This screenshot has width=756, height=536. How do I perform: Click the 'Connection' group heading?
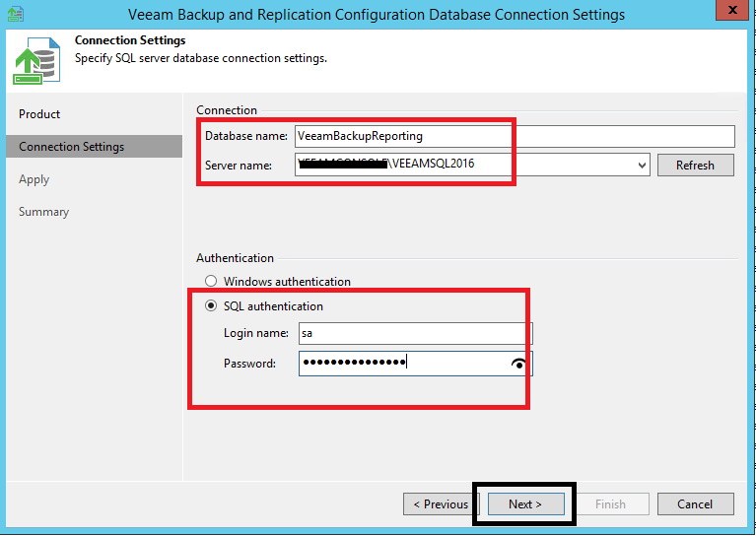pyautogui.click(x=227, y=110)
